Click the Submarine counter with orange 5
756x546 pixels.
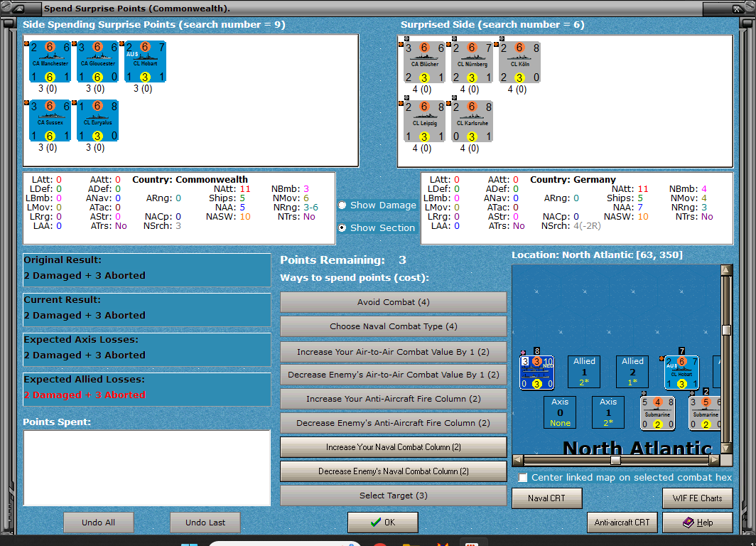(x=705, y=413)
